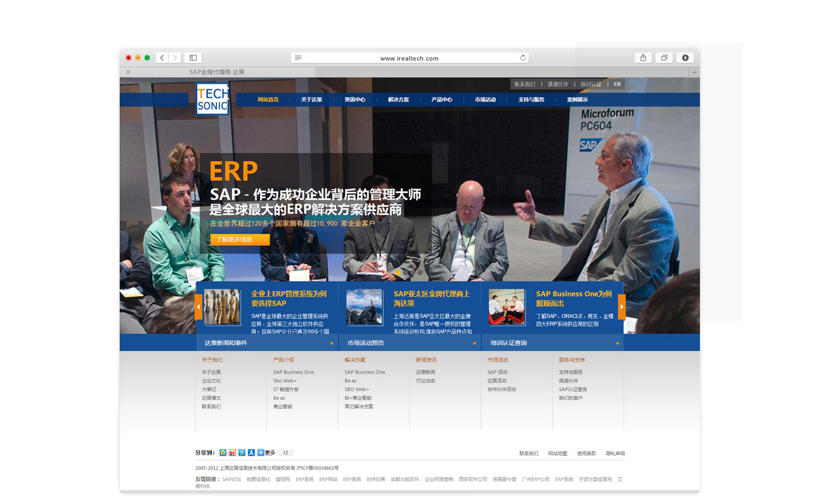Open article SAP亚太区金牌代理商上海达策

[x=432, y=299]
